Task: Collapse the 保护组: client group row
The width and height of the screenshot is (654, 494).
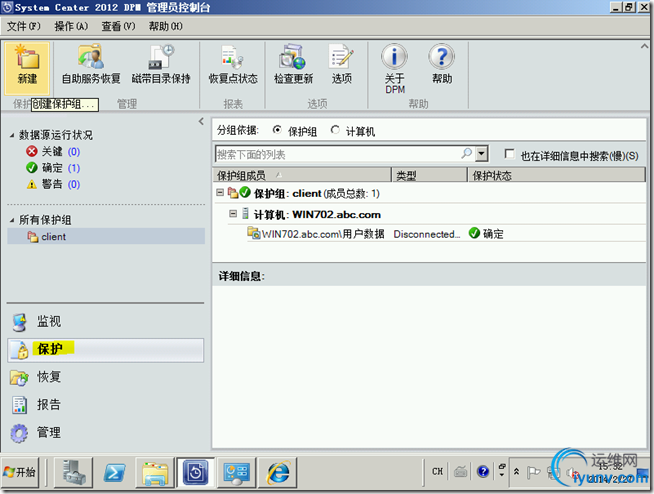Action: (220, 193)
